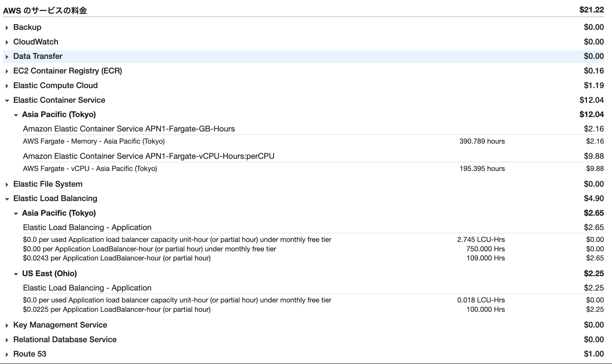Expand Relational Database Service charges
The image size is (612, 364).
click(7, 340)
